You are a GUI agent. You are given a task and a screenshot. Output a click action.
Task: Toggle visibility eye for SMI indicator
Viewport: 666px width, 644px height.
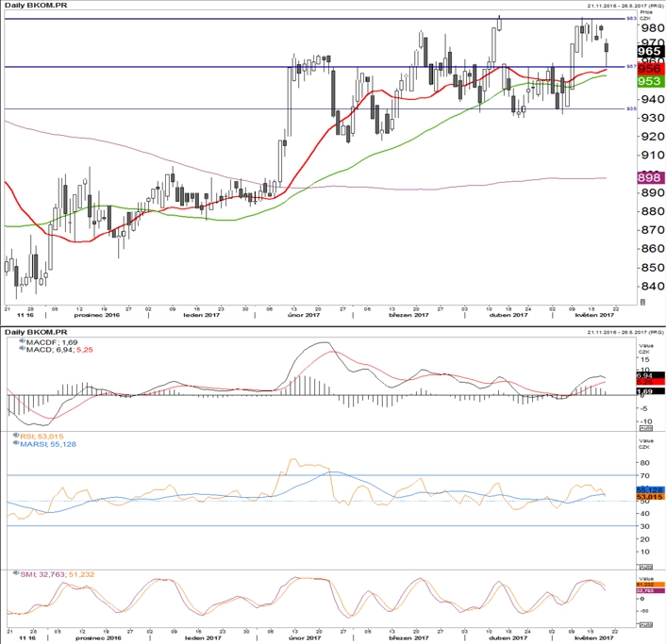pyautogui.click(x=16, y=573)
